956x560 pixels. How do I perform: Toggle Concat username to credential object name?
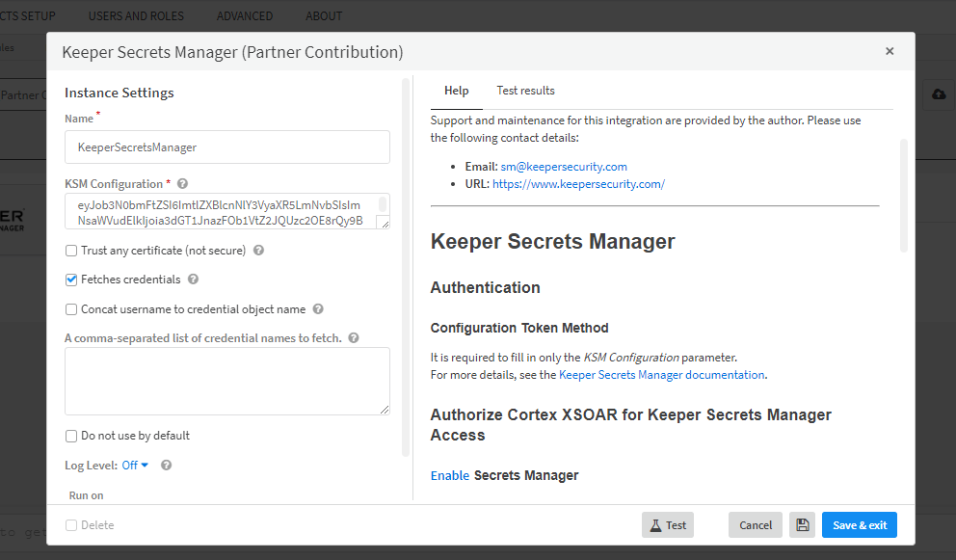pos(71,309)
